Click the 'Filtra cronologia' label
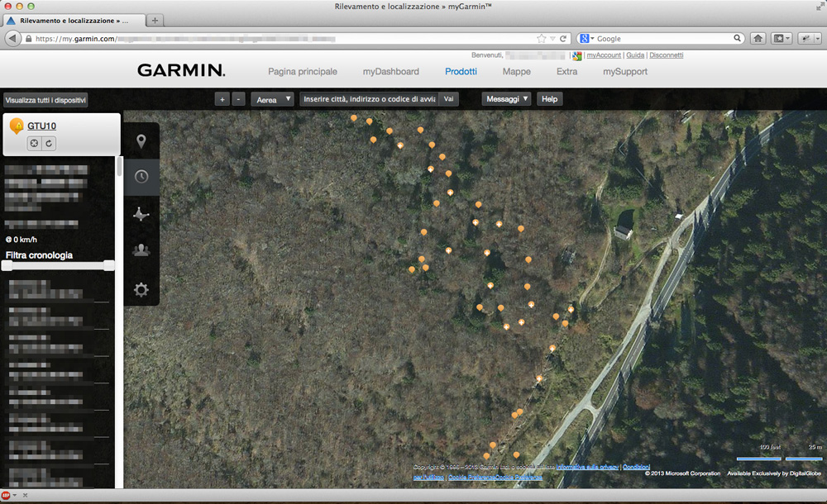This screenshot has height=504, width=827. 39,255
